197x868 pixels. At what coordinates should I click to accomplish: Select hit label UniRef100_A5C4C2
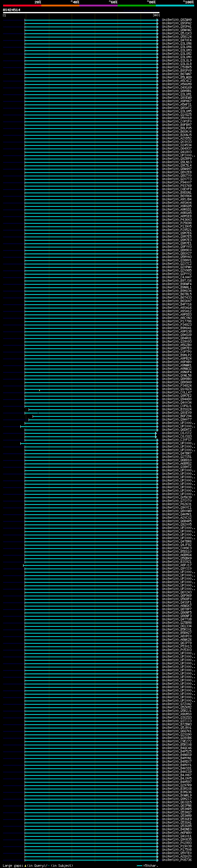pos(177,81)
